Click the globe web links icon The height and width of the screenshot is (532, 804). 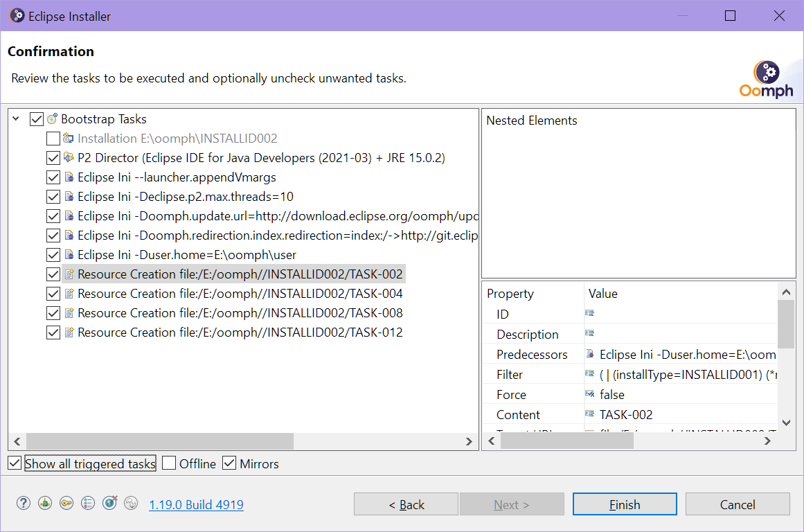[x=109, y=504]
